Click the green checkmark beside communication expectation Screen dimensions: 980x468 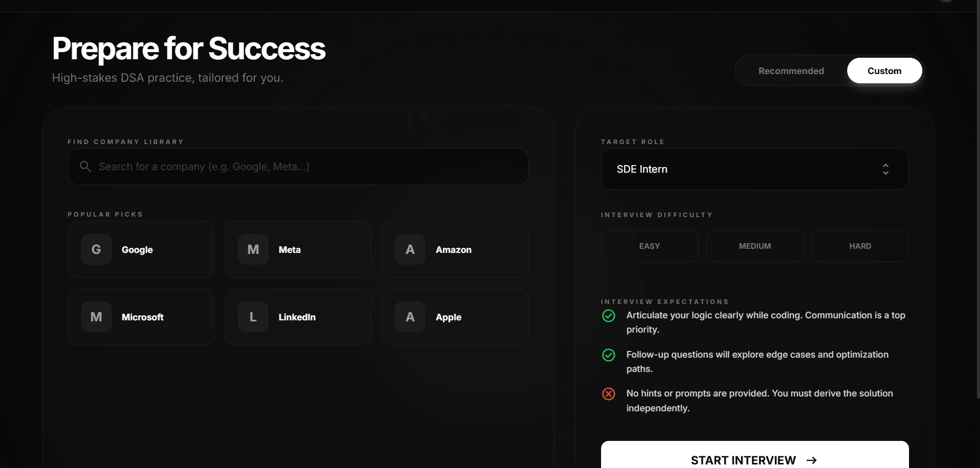click(x=608, y=316)
